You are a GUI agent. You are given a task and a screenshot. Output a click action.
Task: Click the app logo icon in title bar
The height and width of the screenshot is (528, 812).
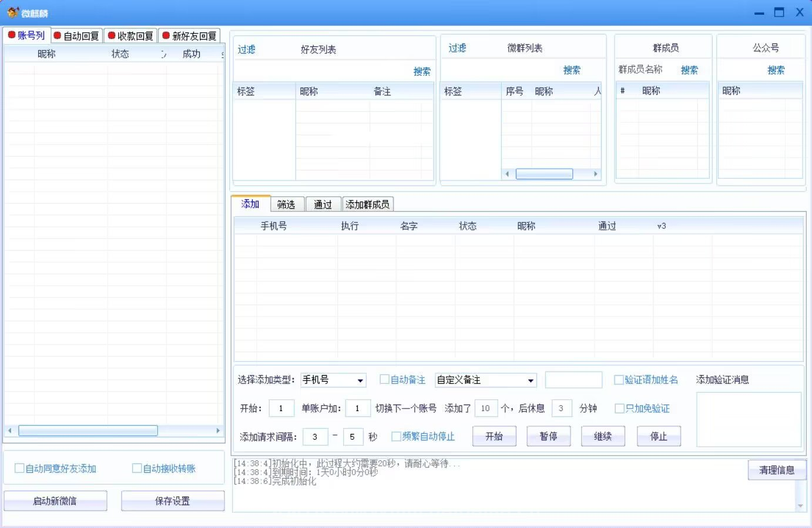coord(13,12)
